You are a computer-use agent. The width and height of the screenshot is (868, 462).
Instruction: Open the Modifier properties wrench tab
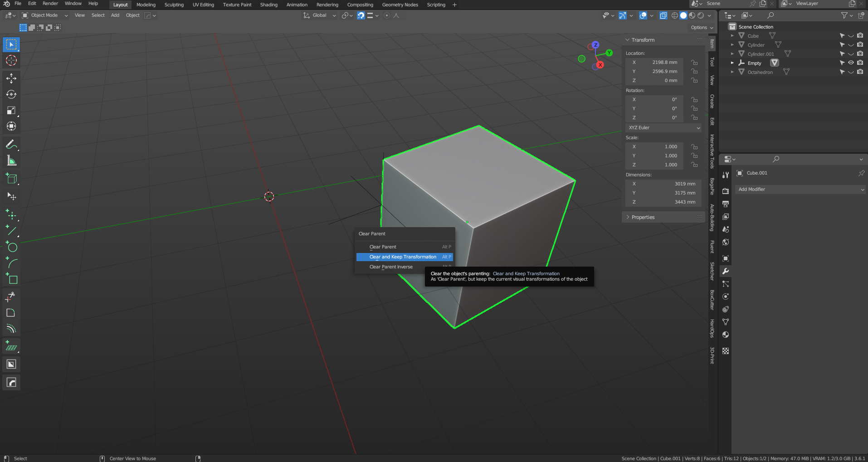click(726, 271)
